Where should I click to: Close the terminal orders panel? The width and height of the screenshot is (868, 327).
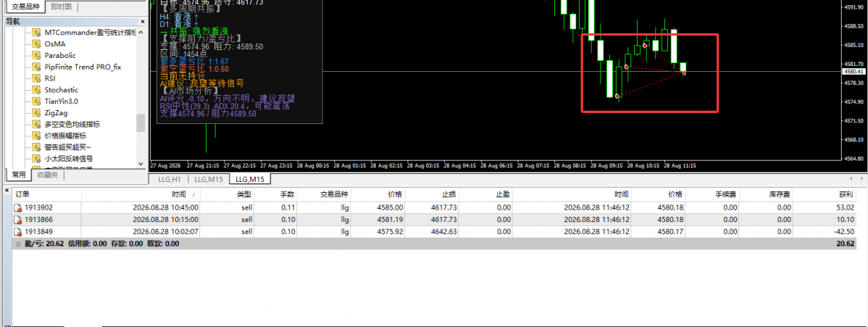pyautogui.click(x=6, y=191)
